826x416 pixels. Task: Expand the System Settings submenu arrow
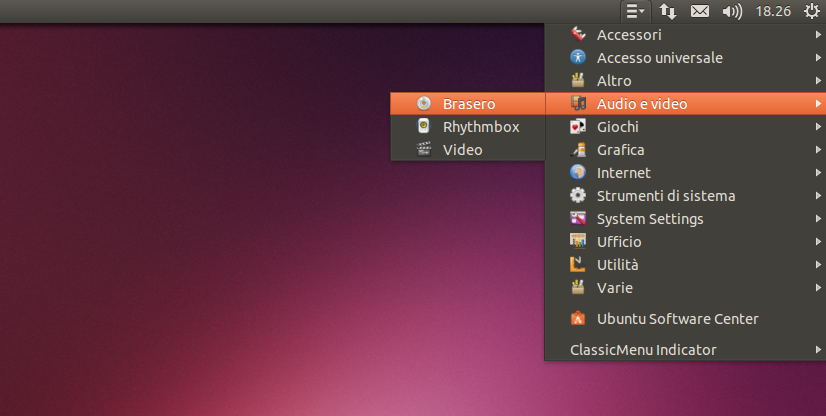[818, 219]
